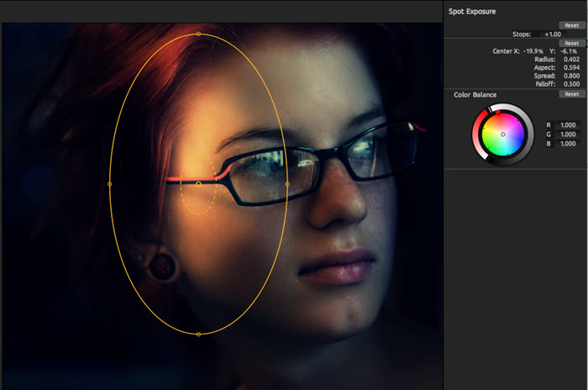Click the B channel 1.000 field
Image resolution: width=588 pixels, height=390 pixels.
click(x=567, y=144)
